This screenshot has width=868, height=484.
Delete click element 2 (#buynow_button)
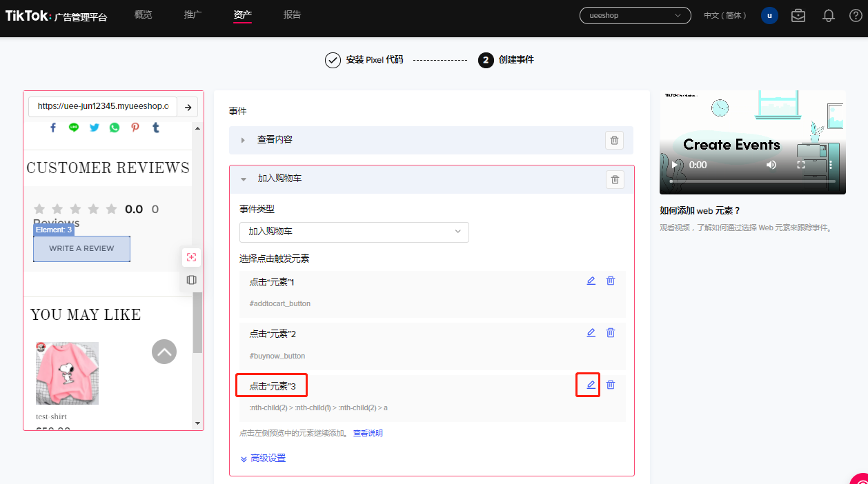[x=611, y=333]
